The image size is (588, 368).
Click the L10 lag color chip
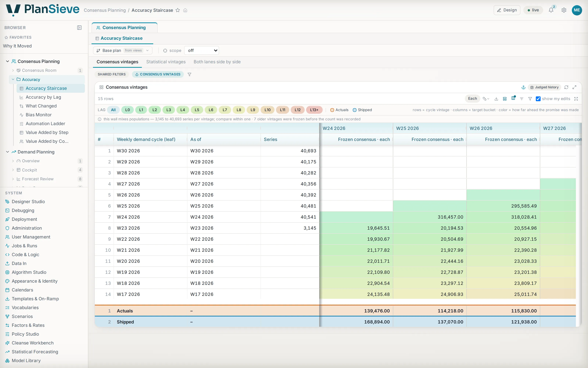pos(267,110)
